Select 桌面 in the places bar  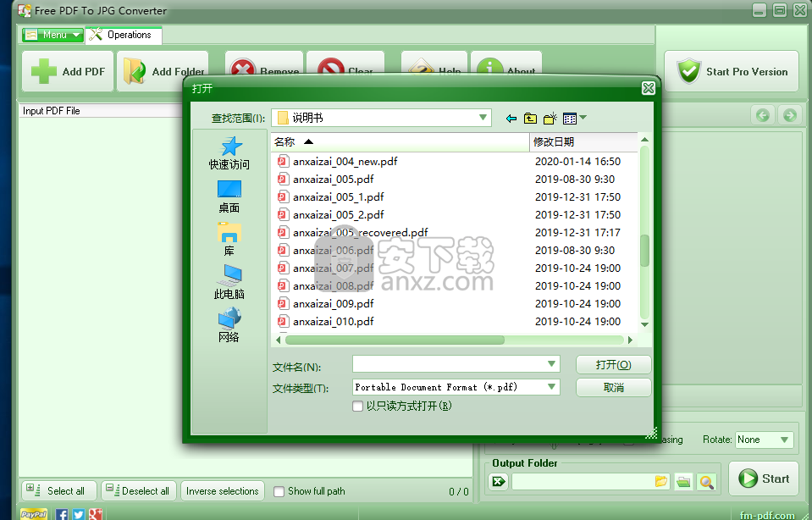click(x=229, y=196)
